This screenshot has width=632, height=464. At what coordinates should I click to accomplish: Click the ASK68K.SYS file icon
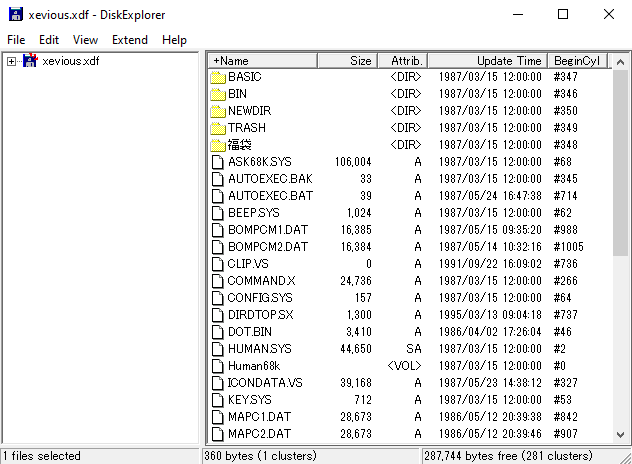point(218,162)
